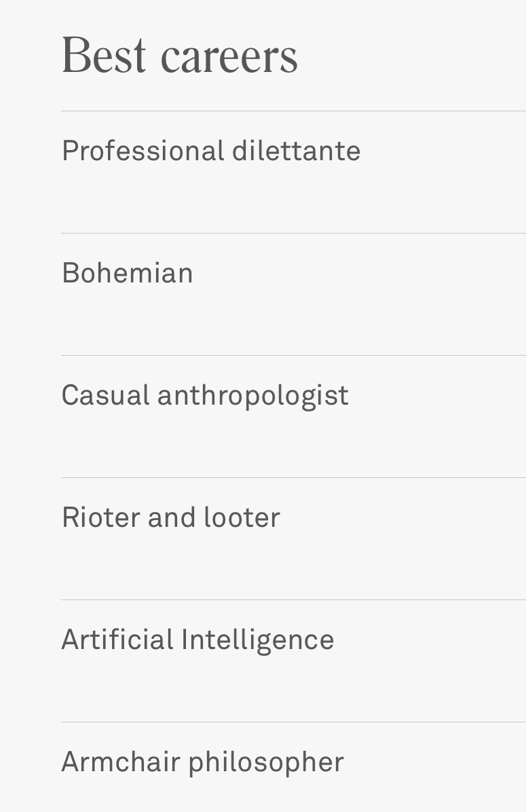This screenshot has height=812, width=526.
Task: Select the Professional dilettante entry
Action: pyautogui.click(x=210, y=151)
